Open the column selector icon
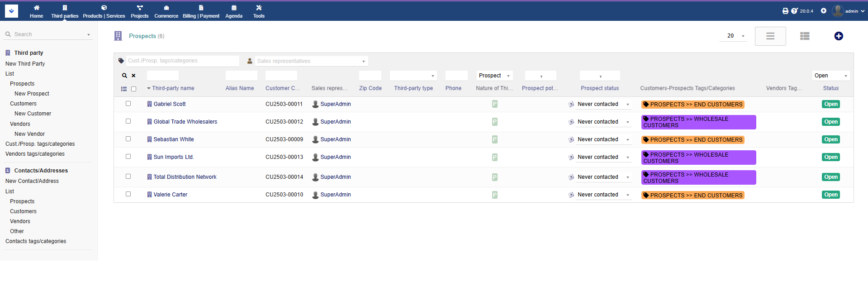This screenshot has height=287, width=868. point(124,89)
